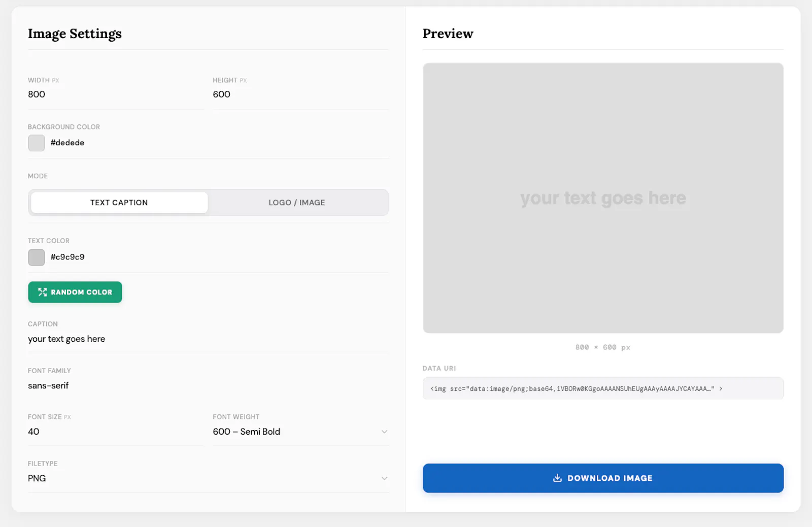This screenshot has height=527, width=812.
Task: Click the Data URI label
Action: (x=439, y=368)
